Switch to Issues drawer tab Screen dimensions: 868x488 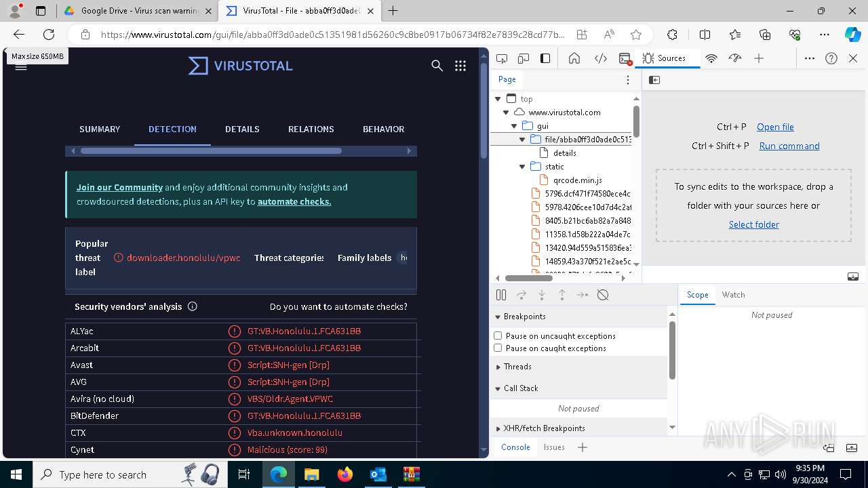554,447
